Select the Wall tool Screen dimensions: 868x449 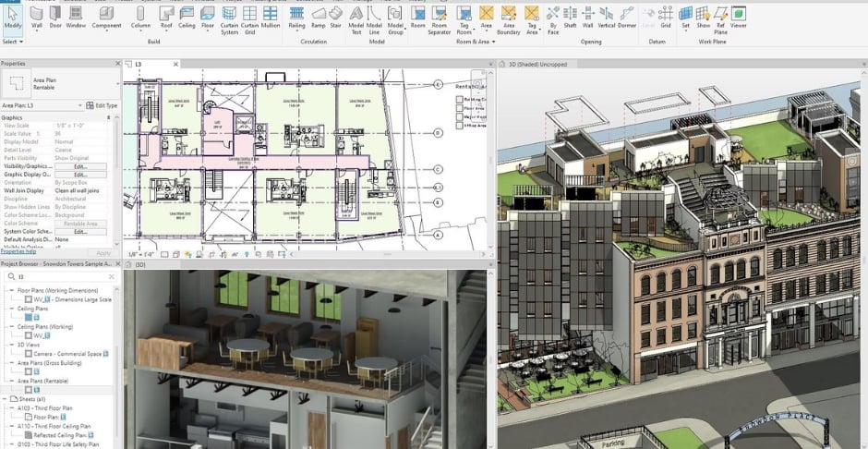click(37, 18)
